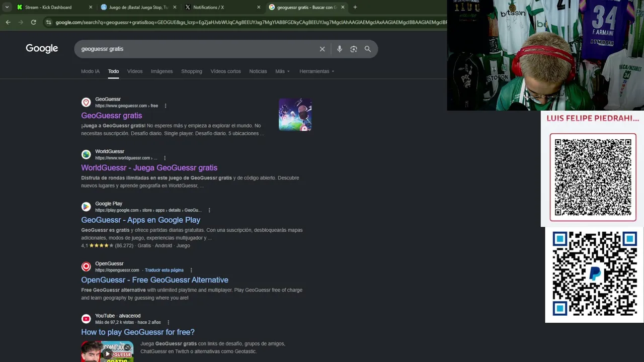Filter results by Noticias
Screen dimensions: 644x362
pyautogui.click(x=258, y=71)
